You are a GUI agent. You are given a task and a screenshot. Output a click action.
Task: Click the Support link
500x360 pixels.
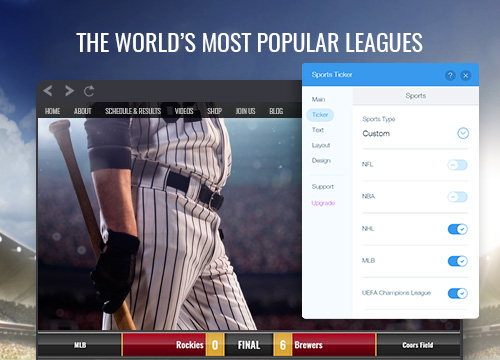[323, 187]
